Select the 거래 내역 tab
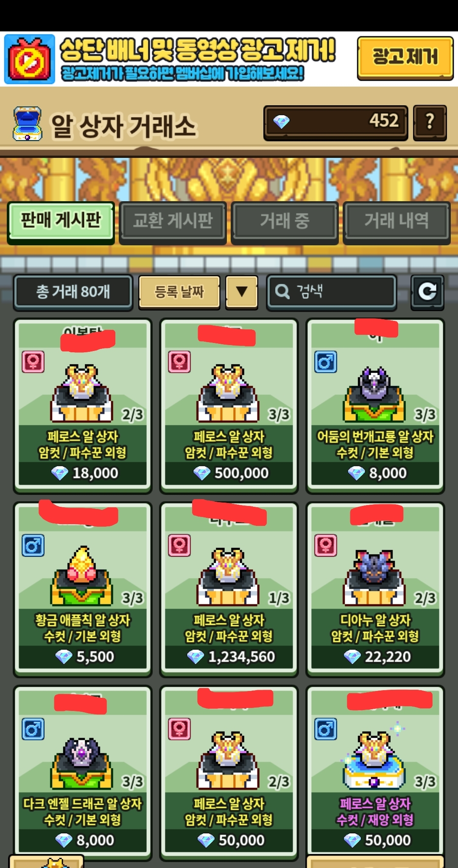 [397, 221]
